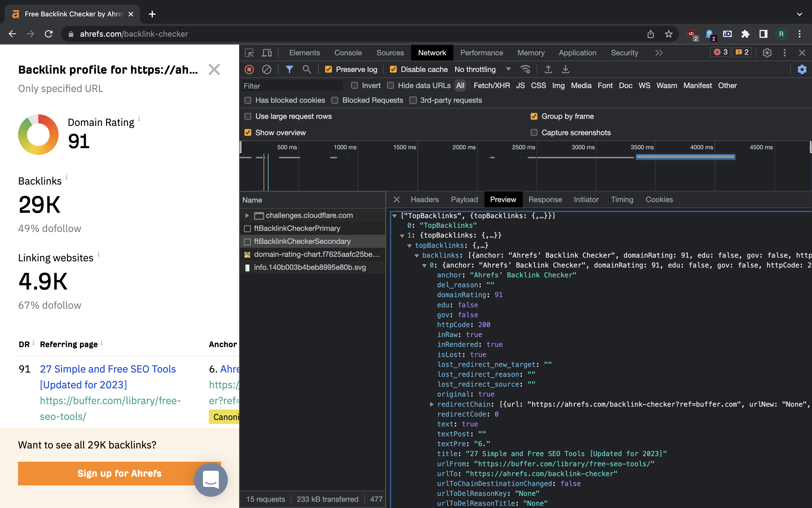This screenshot has height=508, width=812.
Task: Bookmark this page with star icon
Action: click(669, 34)
